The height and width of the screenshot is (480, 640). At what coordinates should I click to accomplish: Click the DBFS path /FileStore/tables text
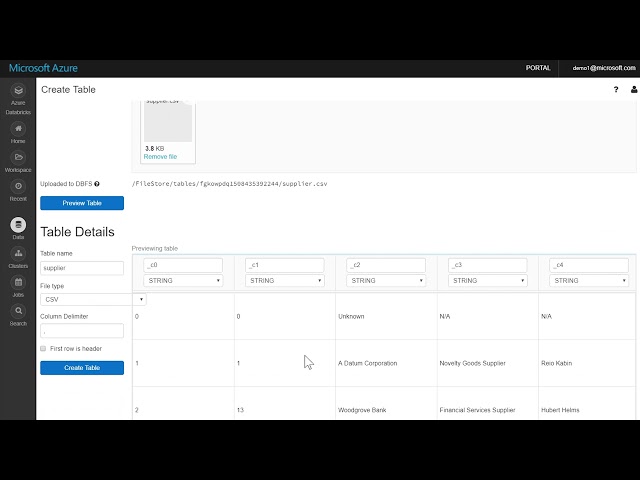click(x=229, y=184)
